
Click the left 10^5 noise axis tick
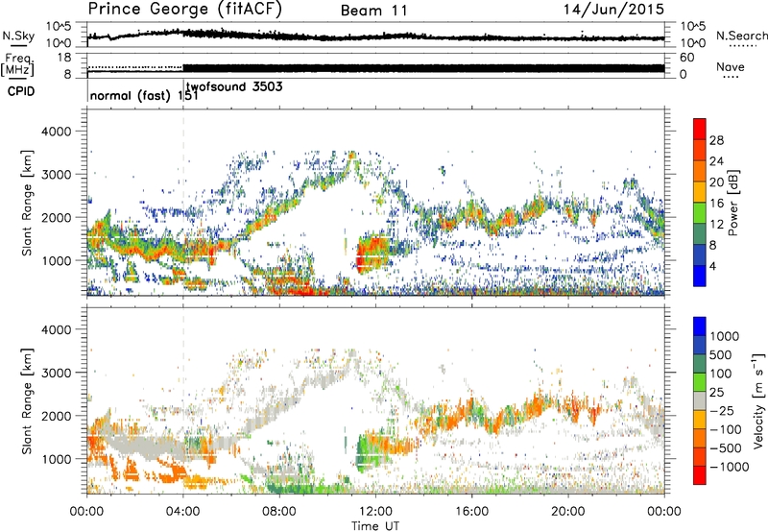point(60,26)
